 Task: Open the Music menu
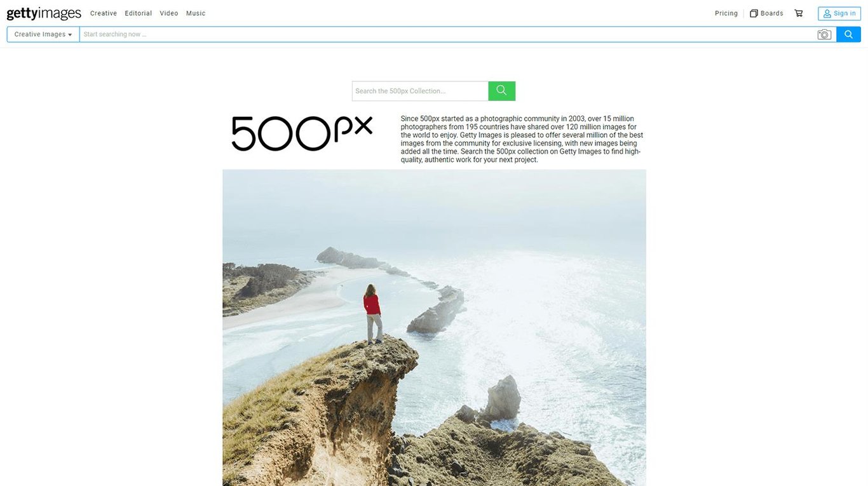[x=196, y=13]
